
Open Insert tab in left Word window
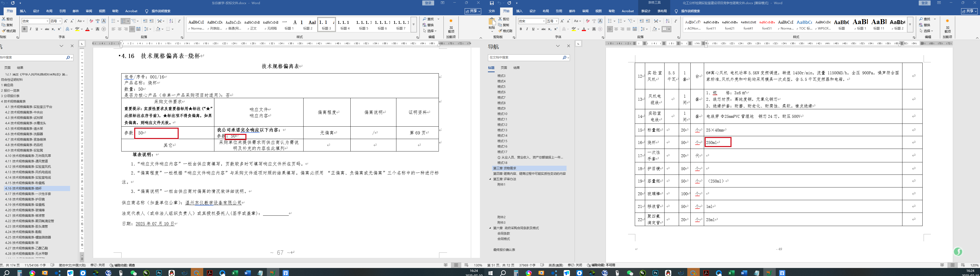[23, 11]
